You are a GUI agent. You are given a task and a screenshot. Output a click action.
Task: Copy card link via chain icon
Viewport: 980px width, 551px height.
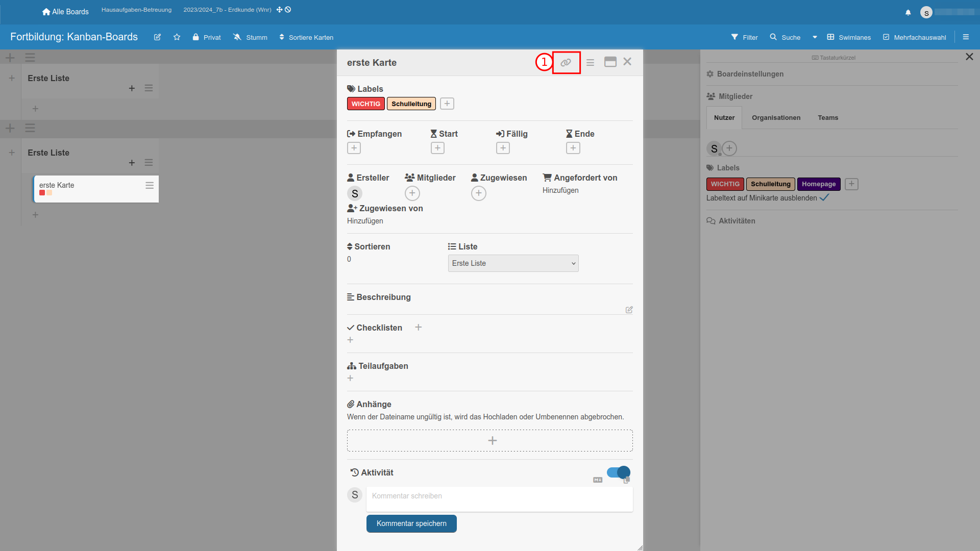566,63
